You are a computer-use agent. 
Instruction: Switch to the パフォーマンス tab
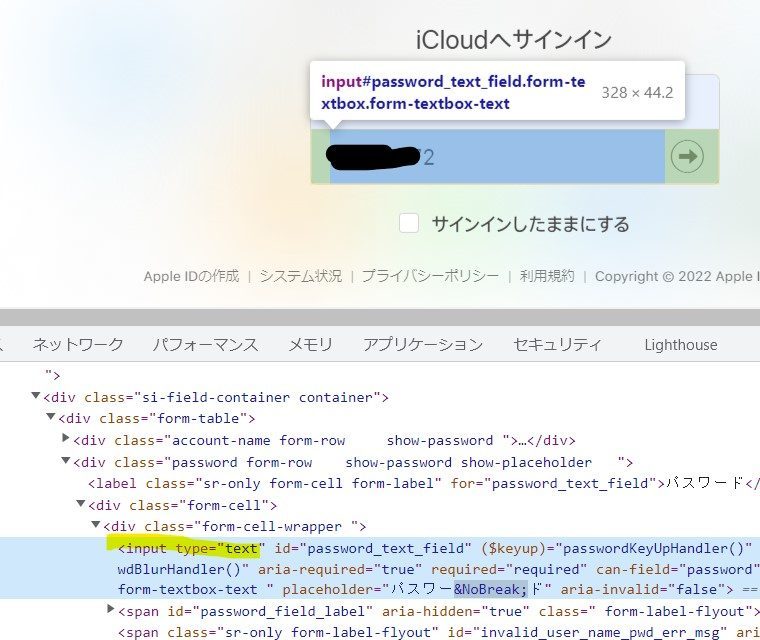(x=205, y=345)
